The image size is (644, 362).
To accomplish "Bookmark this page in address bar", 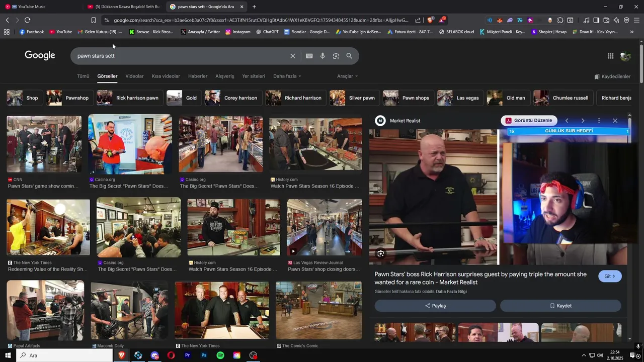I will [x=93, y=20].
